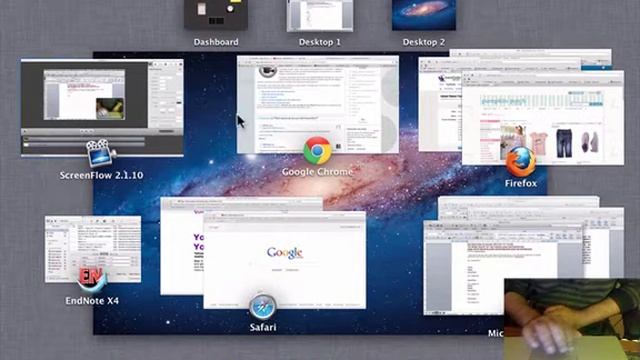This screenshot has width=640, height=360.
Task: Bring the EndNote library window forward
Action: tap(93, 249)
